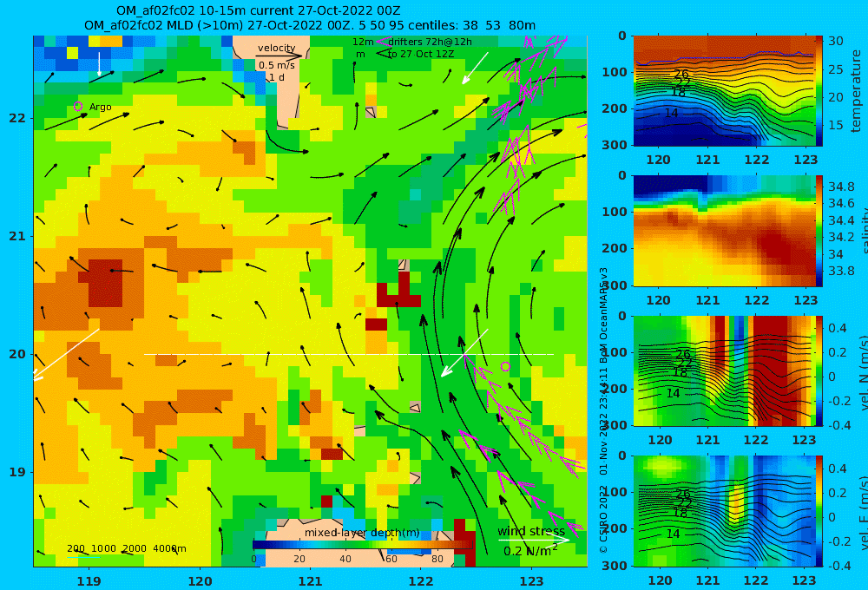Click latitude label 22 on main map
This screenshot has width=868, height=590.
(17, 119)
